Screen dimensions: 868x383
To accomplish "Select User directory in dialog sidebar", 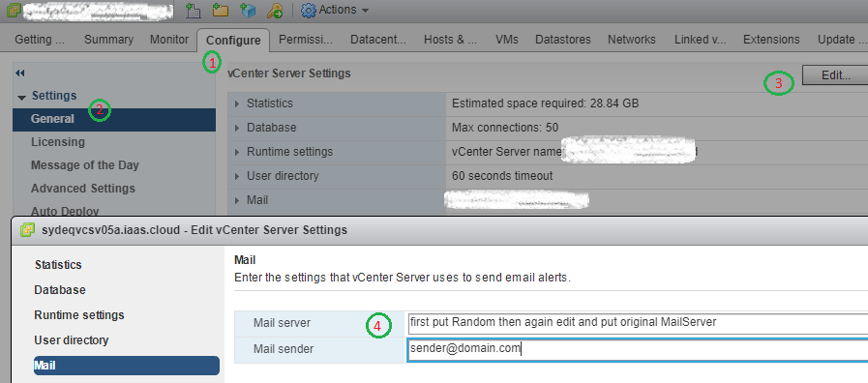I will [72, 340].
